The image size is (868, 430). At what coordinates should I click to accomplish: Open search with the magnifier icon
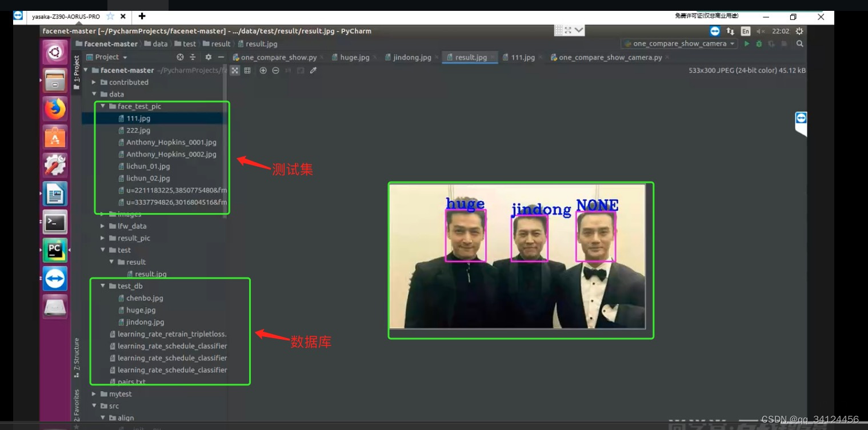pos(799,43)
